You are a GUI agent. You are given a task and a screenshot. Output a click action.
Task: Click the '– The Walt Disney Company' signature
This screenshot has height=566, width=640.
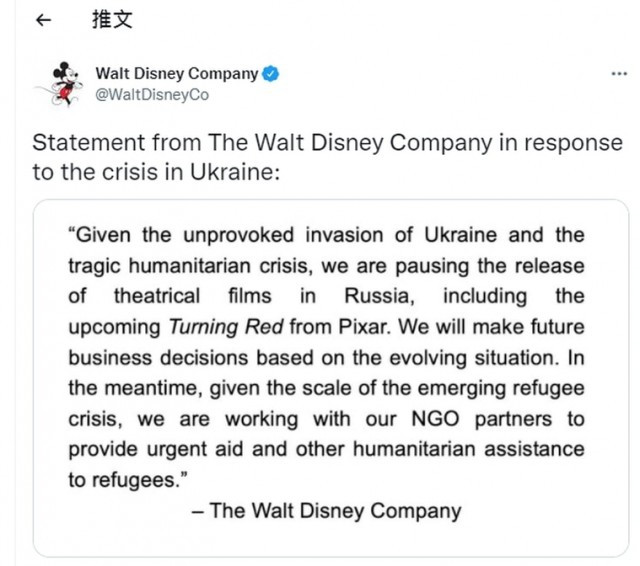click(327, 511)
